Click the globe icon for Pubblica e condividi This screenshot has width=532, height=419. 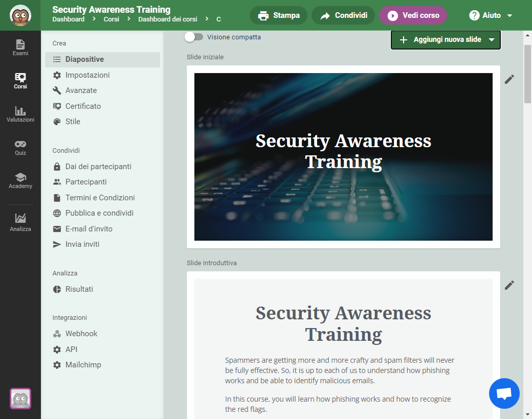(x=57, y=213)
